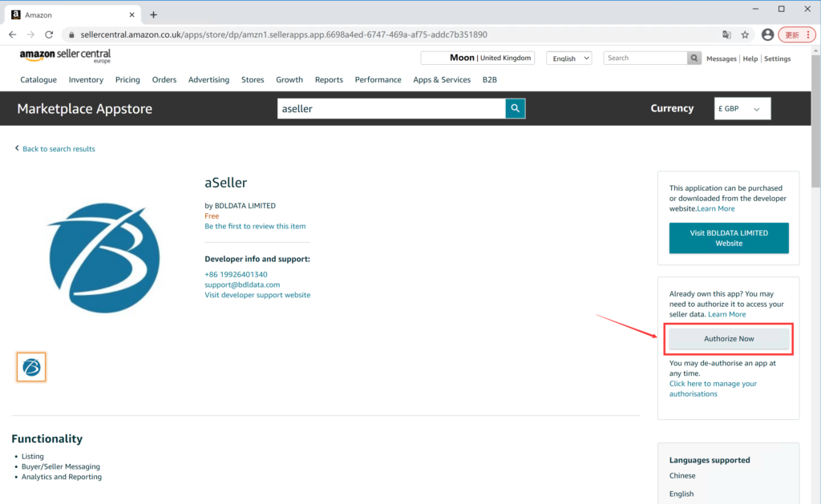Open the Performance menu
The image size is (821, 504).
(x=378, y=79)
